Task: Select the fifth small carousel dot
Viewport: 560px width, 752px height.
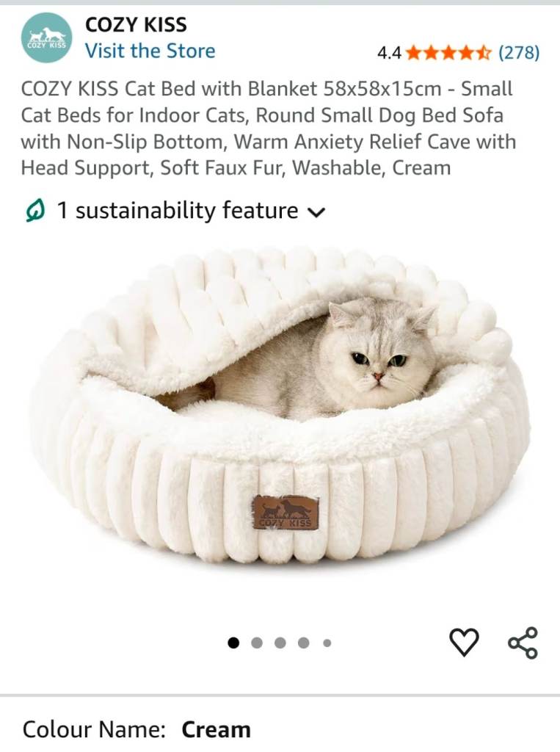Action: coord(327,643)
